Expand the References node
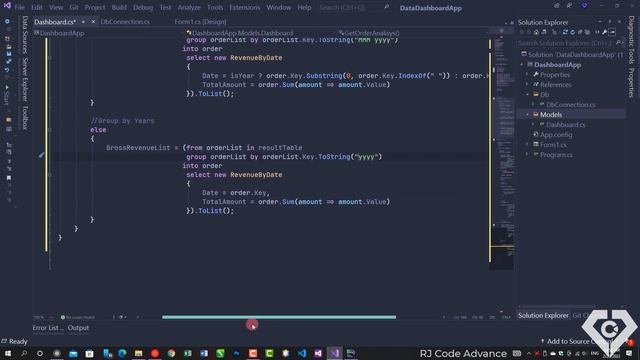The height and width of the screenshot is (360, 640). [527, 84]
